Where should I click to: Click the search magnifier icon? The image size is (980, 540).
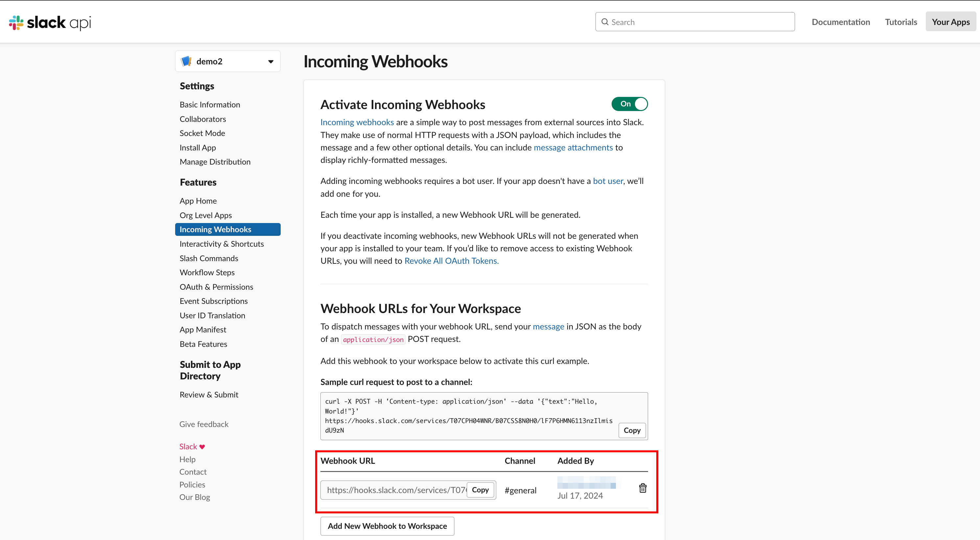coord(604,22)
